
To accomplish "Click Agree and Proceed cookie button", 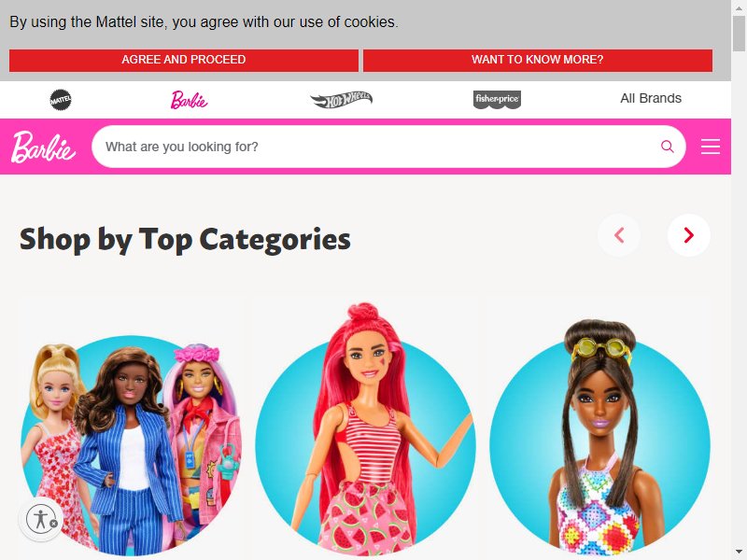I will [x=184, y=60].
